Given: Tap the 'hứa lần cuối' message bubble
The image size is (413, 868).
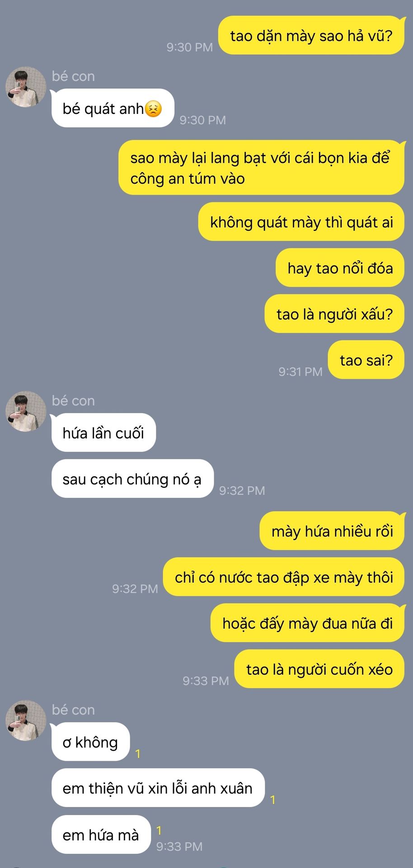Looking at the screenshot, I should click(x=103, y=433).
